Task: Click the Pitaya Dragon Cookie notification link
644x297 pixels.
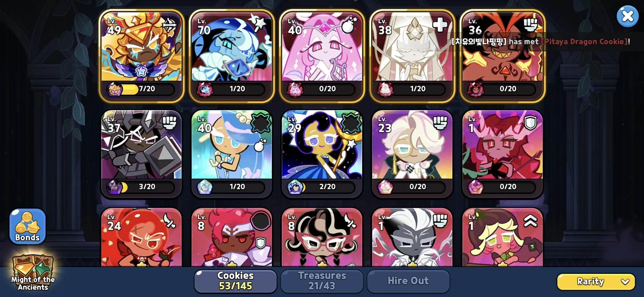Action: coord(584,42)
